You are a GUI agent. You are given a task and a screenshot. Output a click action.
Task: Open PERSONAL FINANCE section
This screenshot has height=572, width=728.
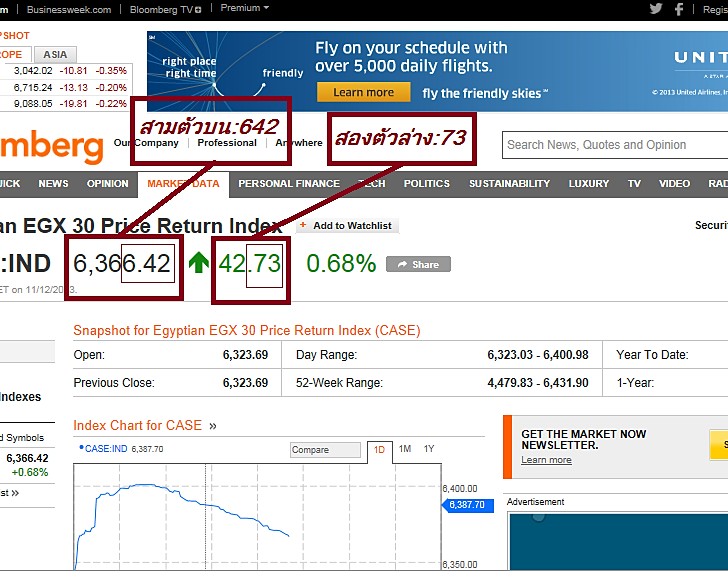[x=289, y=184]
